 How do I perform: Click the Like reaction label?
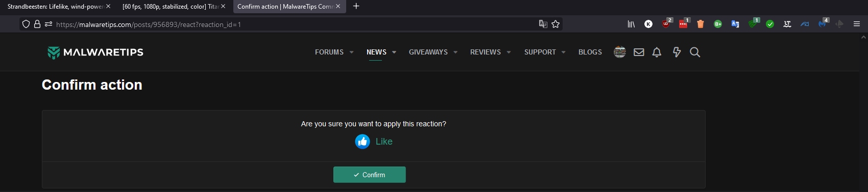click(x=384, y=142)
